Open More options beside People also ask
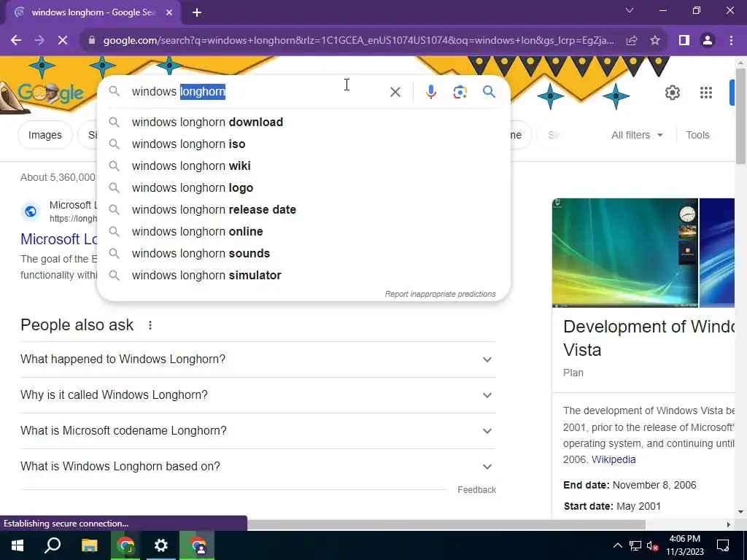Image resolution: width=747 pixels, height=560 pixels. point(150,325)
